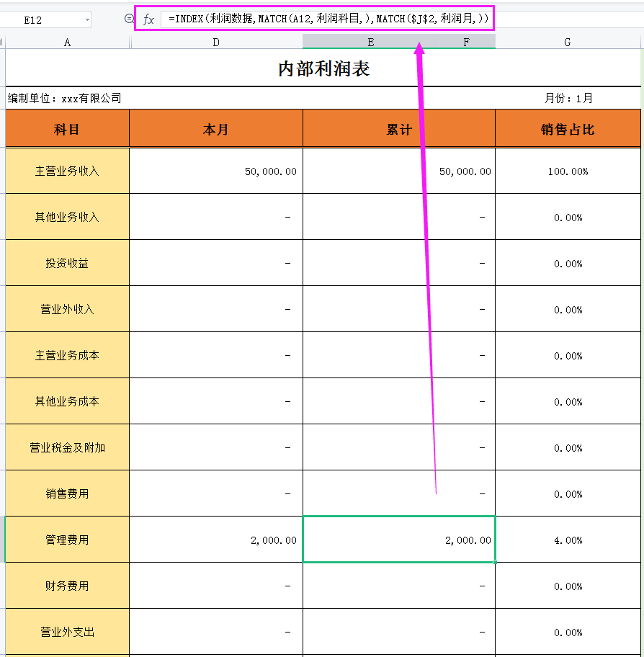The height and width of the screenshot is (657, 644).
Task: Select the 编制单位：xxx有限公司 cell
Action: [x=65, y=97]
